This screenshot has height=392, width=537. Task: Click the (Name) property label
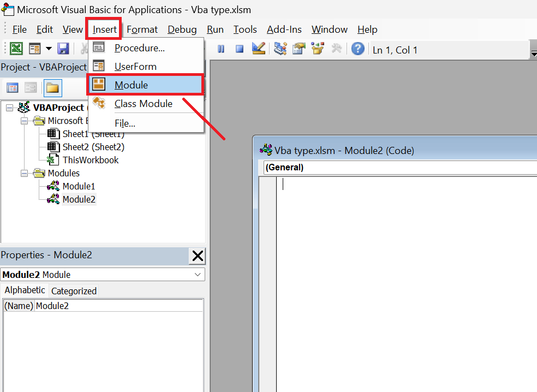click(19, 306)
